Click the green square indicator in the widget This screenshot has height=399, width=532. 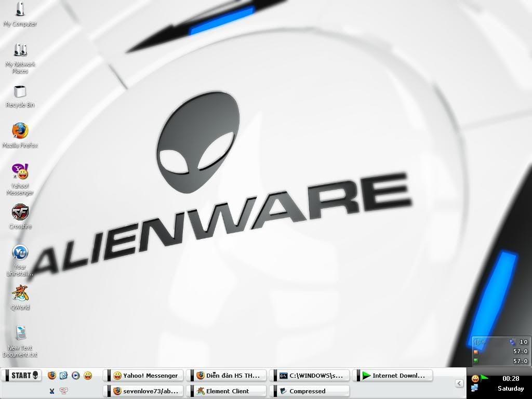pos(476,361)
